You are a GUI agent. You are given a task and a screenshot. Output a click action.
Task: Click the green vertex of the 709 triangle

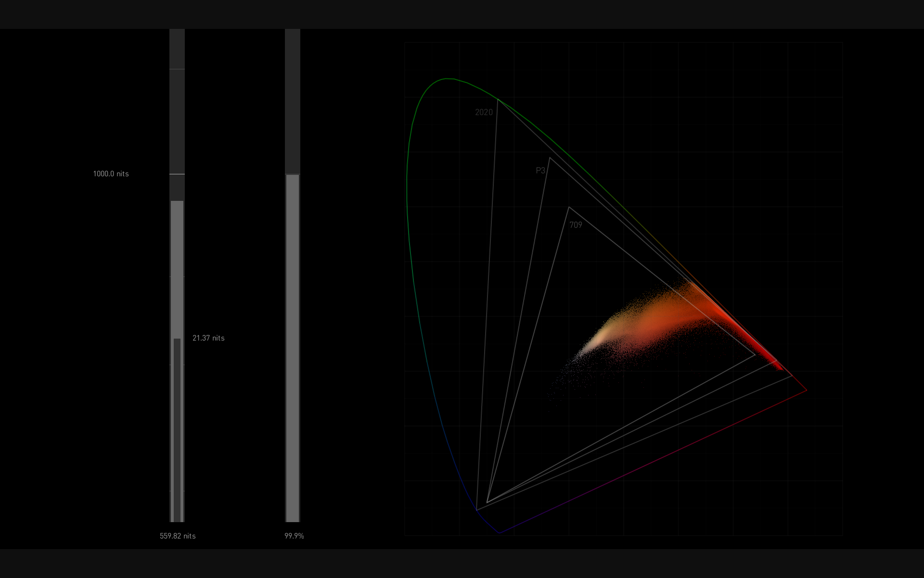569,207
